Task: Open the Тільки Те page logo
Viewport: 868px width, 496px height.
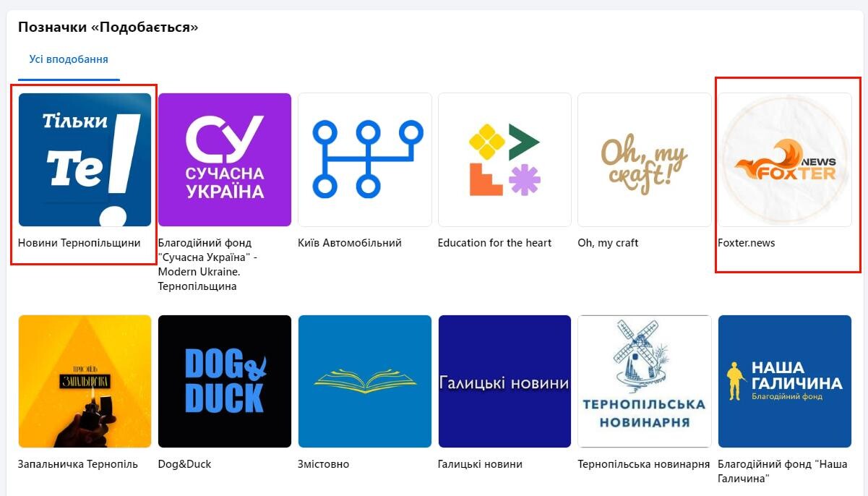Action: click(x=85, y=160)
